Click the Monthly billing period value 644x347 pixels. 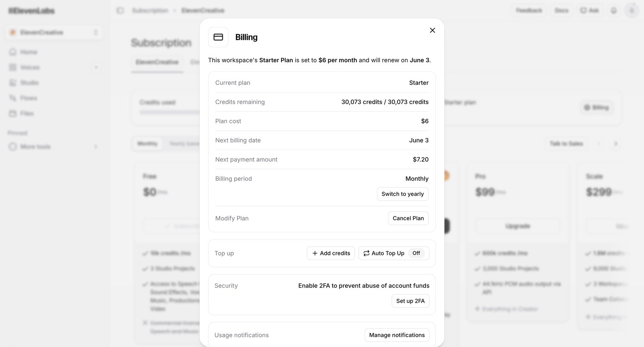point(417,179)
